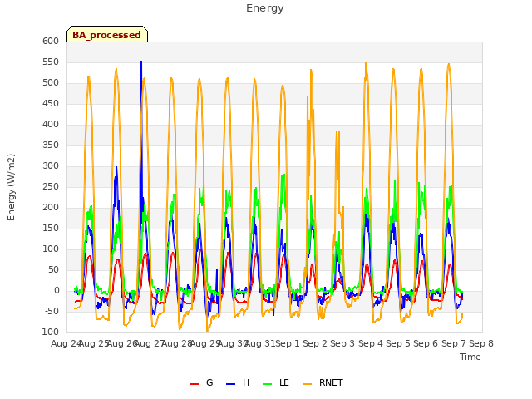
Task: Click the 550 y-axis tick value
Action: 51,62
